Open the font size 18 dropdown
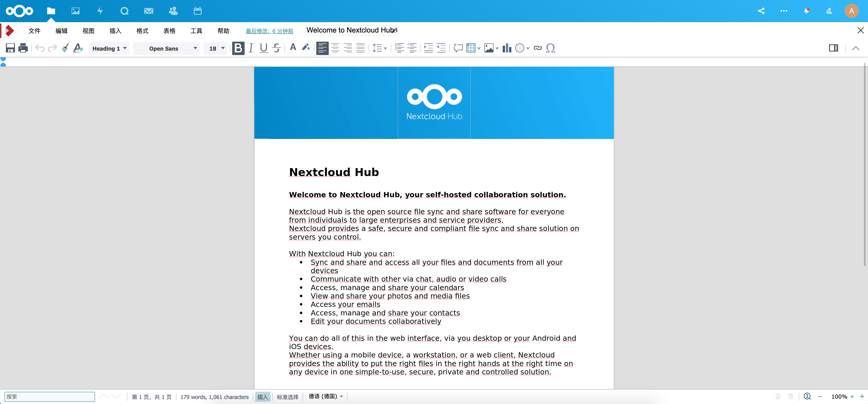This screenshot has width=868, height=404. 216,49
